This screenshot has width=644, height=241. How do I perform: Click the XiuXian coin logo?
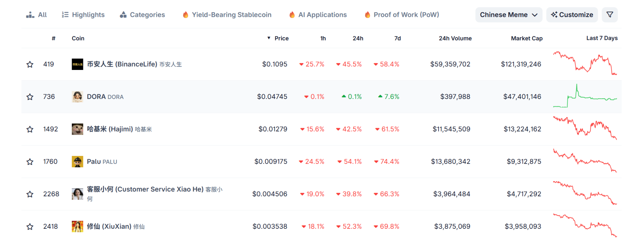pos(77,226)
